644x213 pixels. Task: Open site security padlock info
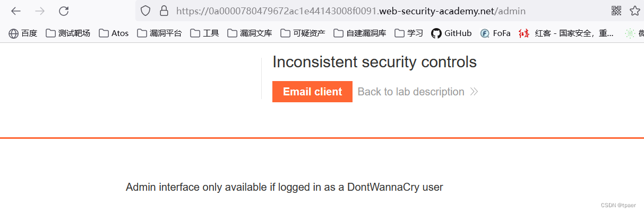(164, 11)
